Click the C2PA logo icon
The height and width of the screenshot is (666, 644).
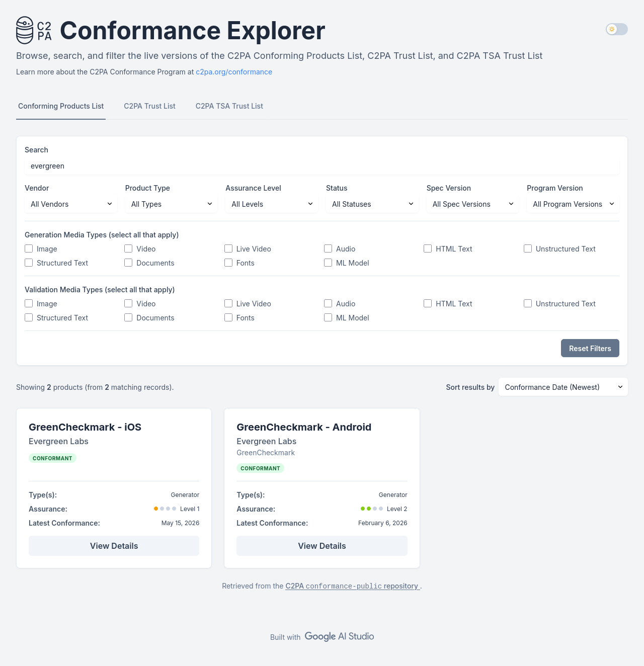pos(34,30)
